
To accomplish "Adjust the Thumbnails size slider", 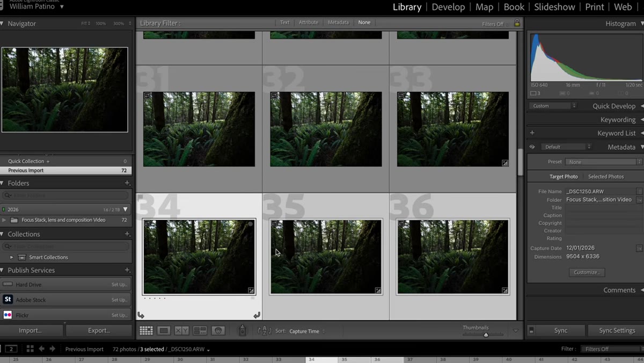I will pyautogui.click(x=486, y=335).
